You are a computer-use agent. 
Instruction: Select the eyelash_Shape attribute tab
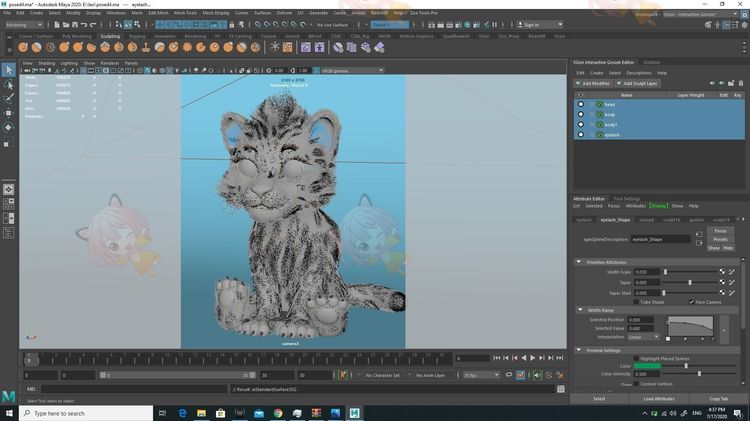615,220
